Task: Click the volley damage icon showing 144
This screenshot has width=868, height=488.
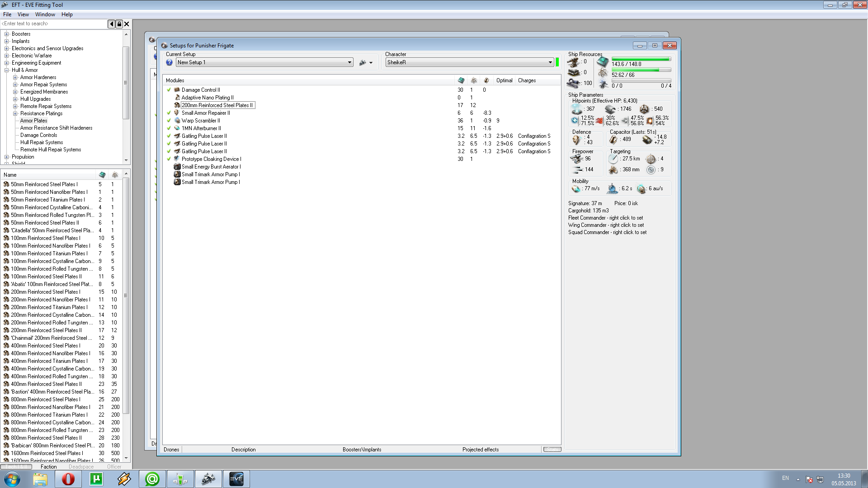Action: pyautogui.click(x=577, y=170)
